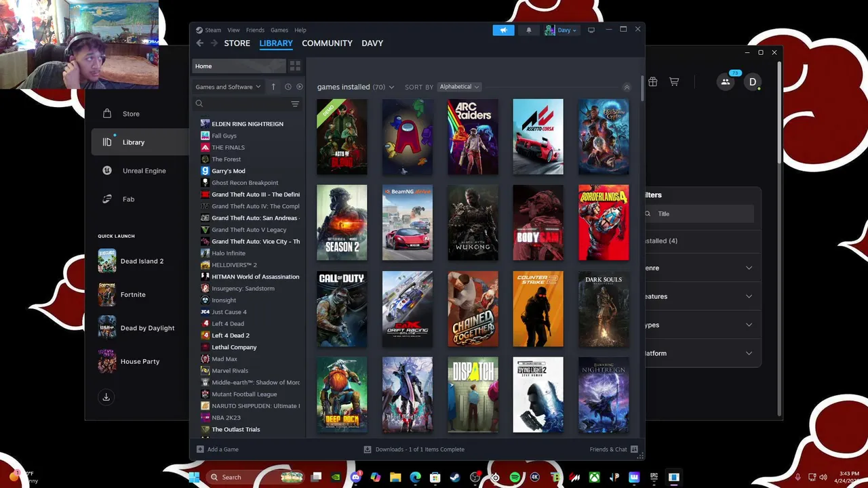This screenshot has width=868, height=488.
Task: Open Counter-Strike 2 game cover
Action: click(538, 308)
